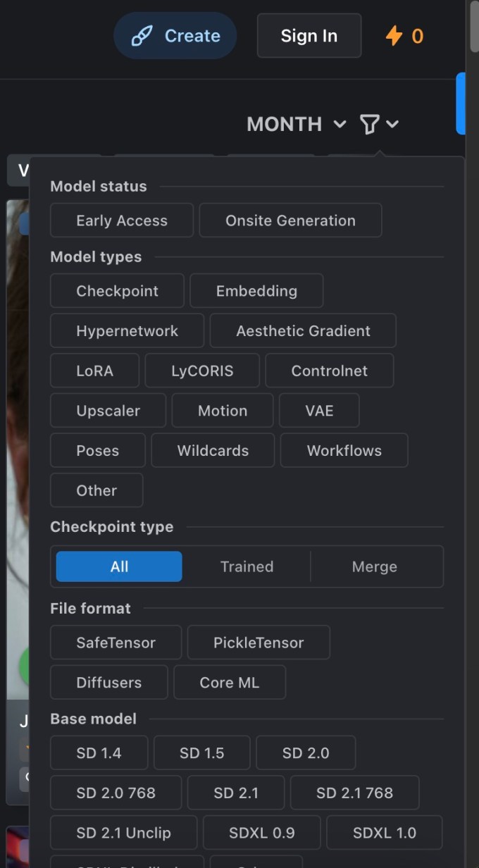Click the orange lightning Buzz icon
Viewport: 479px width, 868px height.
394,36
